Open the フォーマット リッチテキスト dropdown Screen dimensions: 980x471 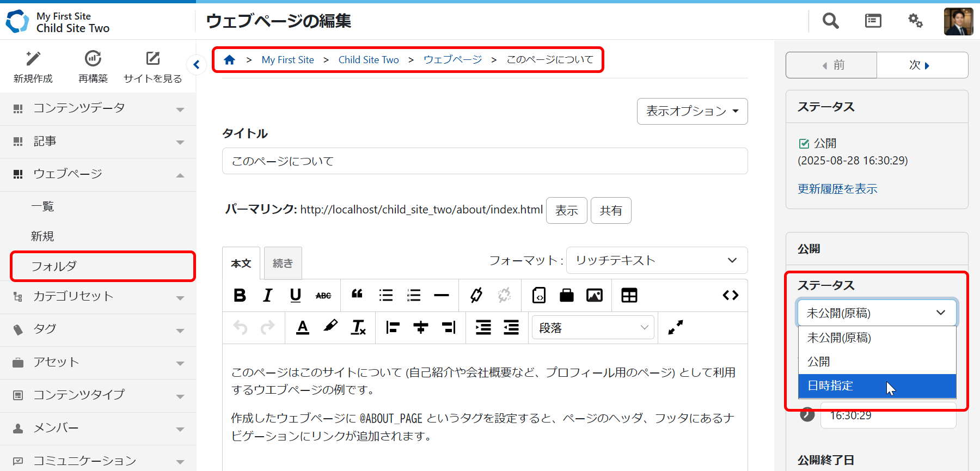pyautogui.click(x=657, y=260)
